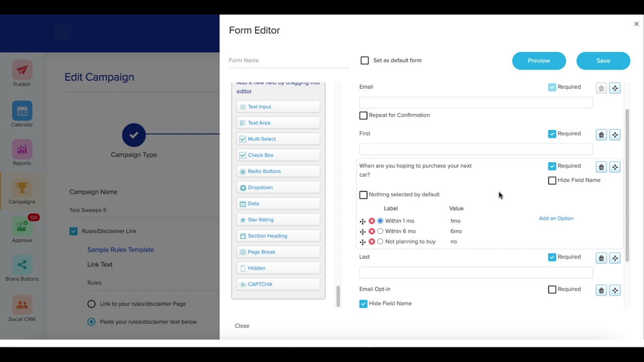Close the Form Editor with X icon
The image size is (644, 362).
point(636,24)
